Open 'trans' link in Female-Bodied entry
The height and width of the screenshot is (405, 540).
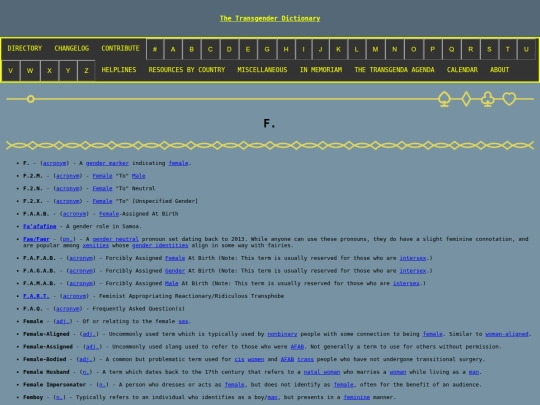point(305,360)
